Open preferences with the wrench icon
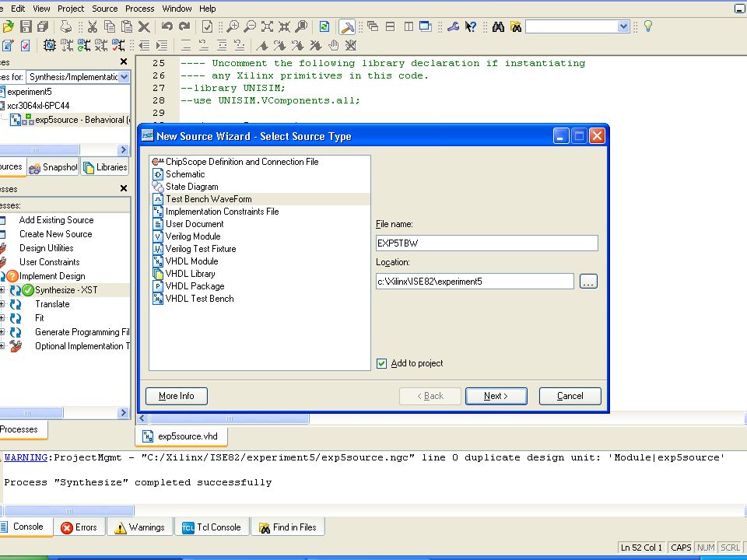 [453, 26]
